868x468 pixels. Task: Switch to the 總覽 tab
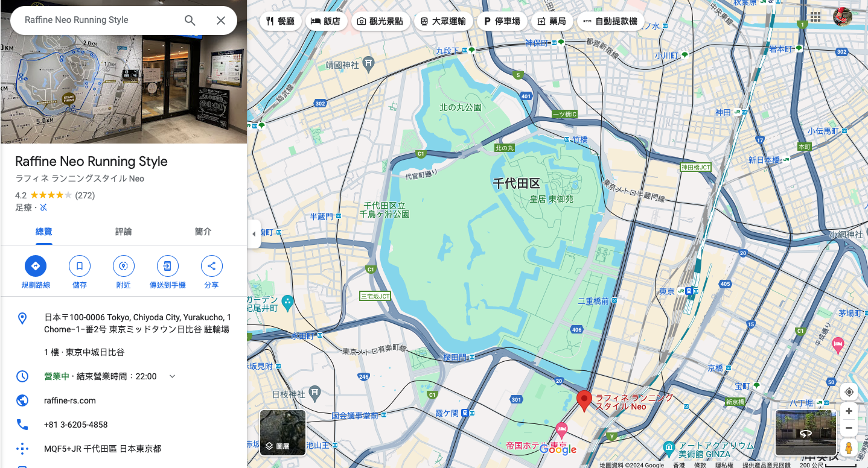pyautogui.click(x=44, y=232)
